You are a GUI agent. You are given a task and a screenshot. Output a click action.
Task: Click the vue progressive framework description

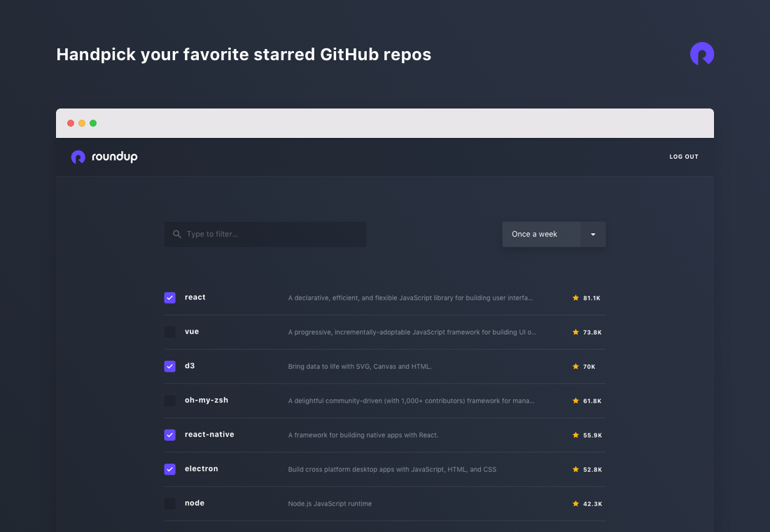412,332
